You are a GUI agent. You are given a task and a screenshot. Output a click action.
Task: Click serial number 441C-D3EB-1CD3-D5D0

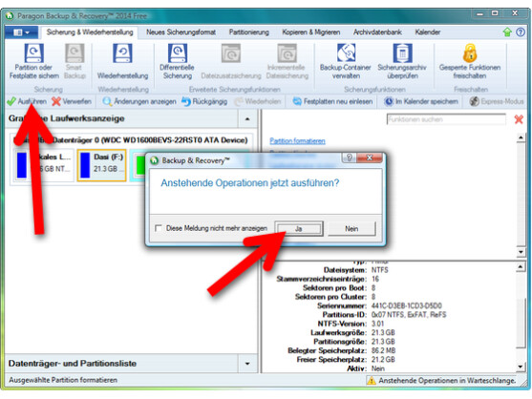point(407,305)
